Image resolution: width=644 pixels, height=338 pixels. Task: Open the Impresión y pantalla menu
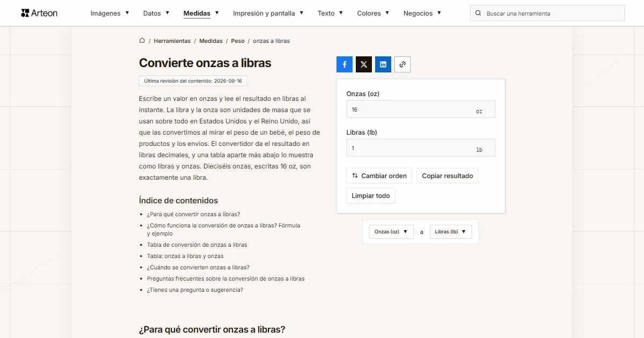pos(268,13)
